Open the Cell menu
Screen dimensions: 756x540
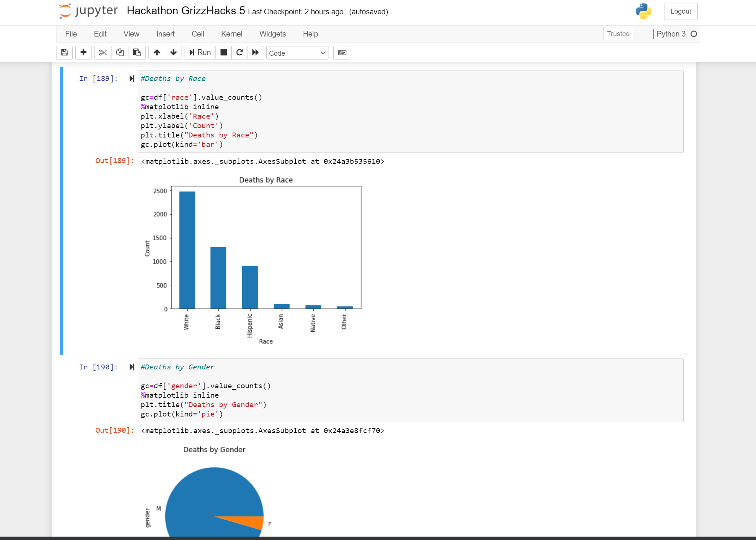point(198,34)
